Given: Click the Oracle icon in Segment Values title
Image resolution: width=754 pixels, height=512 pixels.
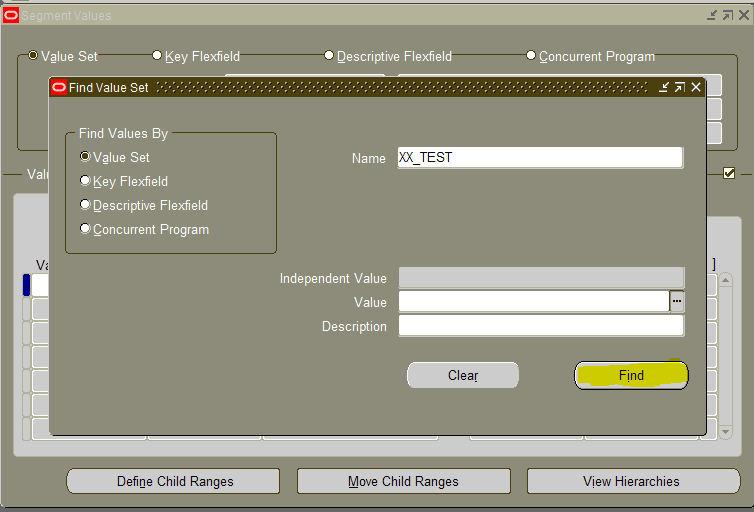Looking at the screenshot, I should coord(11,15).
